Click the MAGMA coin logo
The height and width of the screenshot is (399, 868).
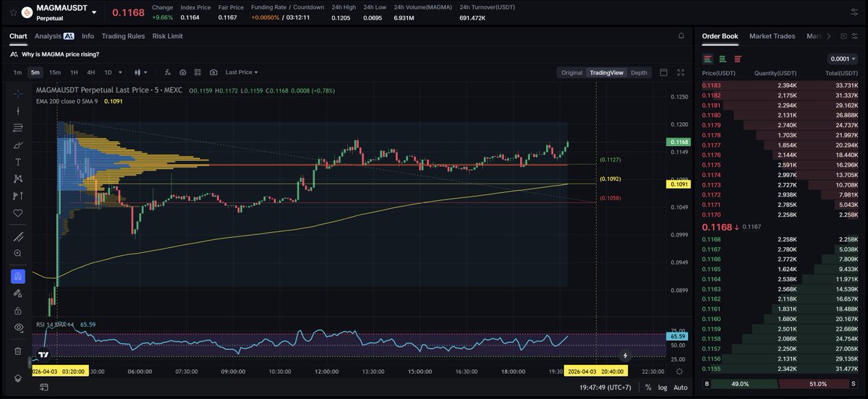[x=27, y=12]
